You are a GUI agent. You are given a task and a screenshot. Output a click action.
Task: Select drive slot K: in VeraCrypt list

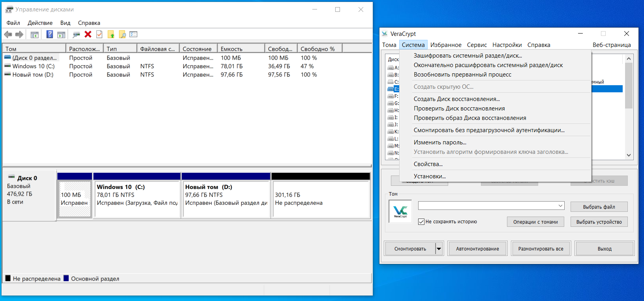(393, 132)
